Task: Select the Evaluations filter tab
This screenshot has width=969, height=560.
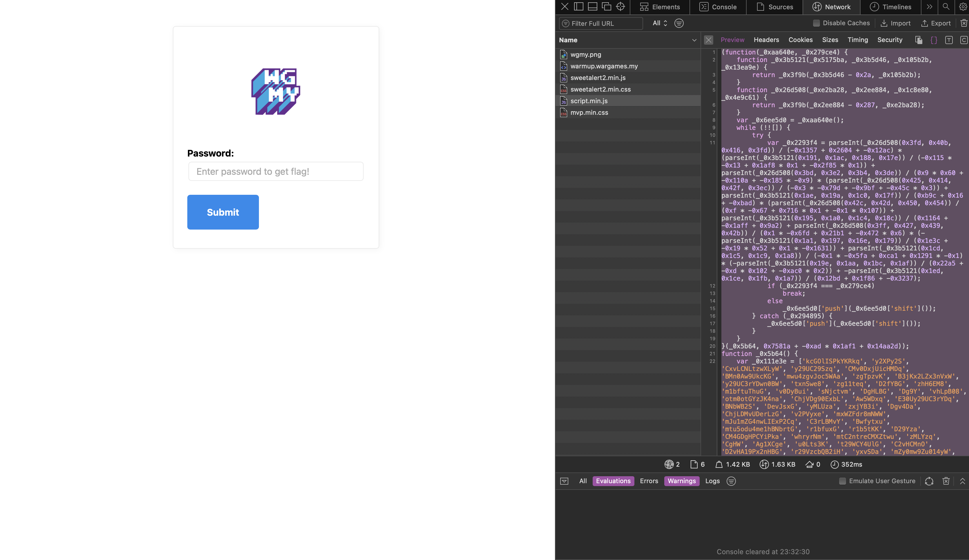Action: point(613,481)
